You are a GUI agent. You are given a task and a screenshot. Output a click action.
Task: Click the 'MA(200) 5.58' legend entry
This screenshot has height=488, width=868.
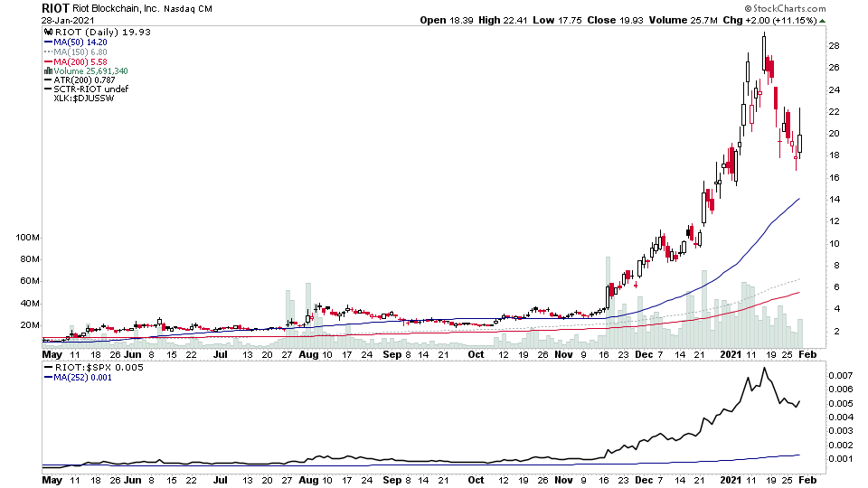(80, 62)
